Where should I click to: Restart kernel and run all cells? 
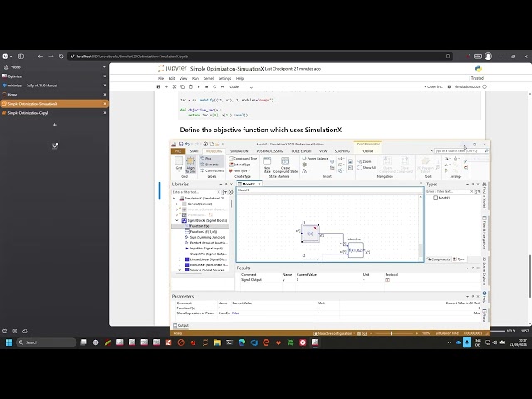[223, 86]
